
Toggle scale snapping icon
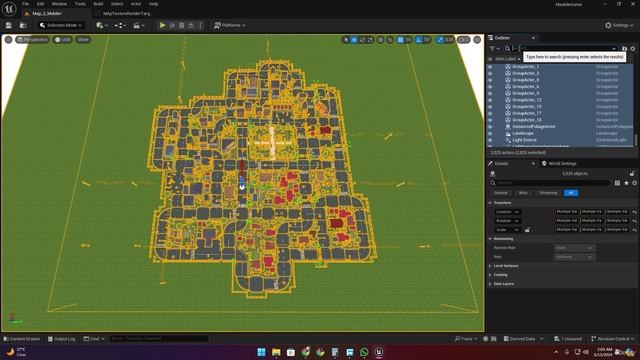pos(440,40)
